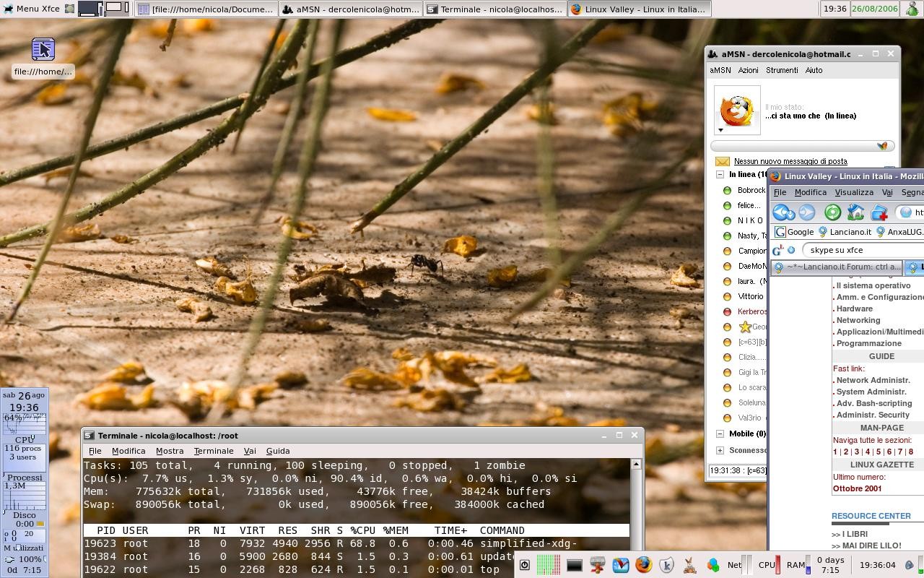Viewport: 924px width, 578px height.
Task: Open the status dropdown arrow under aMSN avatar
Action: [720, 131]
